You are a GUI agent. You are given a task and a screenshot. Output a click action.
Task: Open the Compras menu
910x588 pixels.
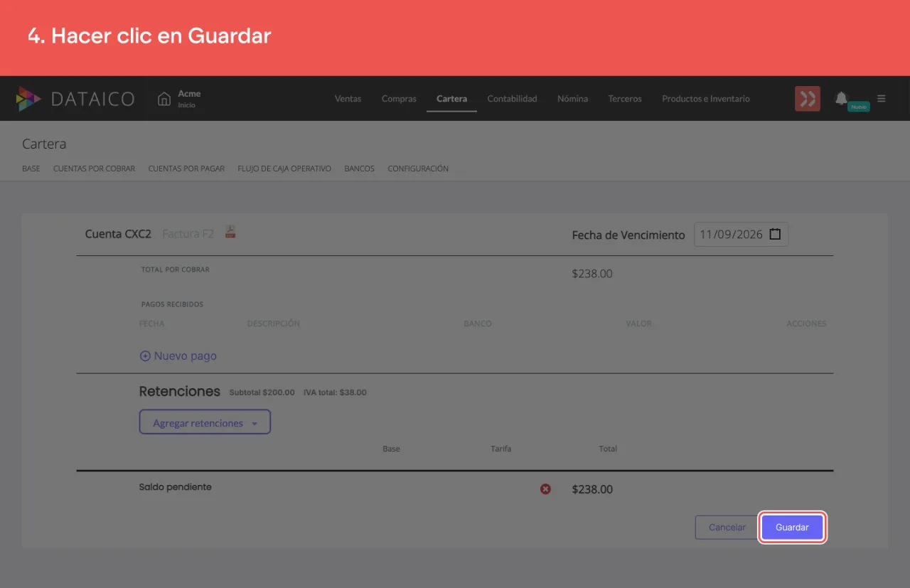click(399, 99)
